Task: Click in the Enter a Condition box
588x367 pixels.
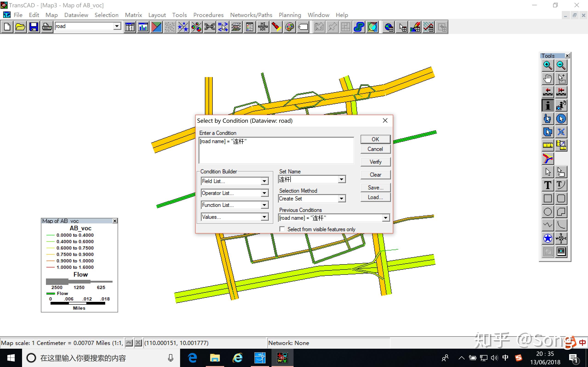Action: [x=276, y=150]
